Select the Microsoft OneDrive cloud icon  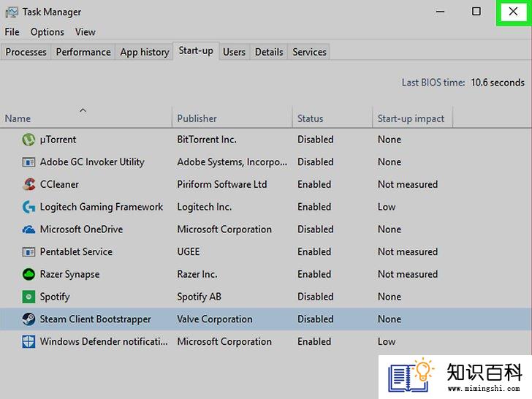tap(28, 229)
